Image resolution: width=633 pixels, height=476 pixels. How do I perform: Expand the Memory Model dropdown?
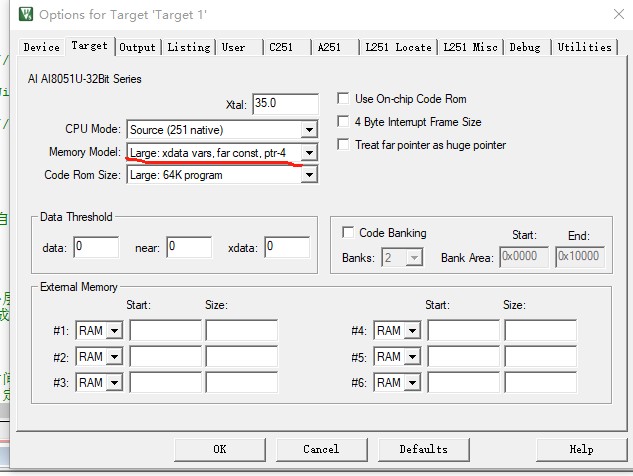pyautogui.click(x=309, y=153)
